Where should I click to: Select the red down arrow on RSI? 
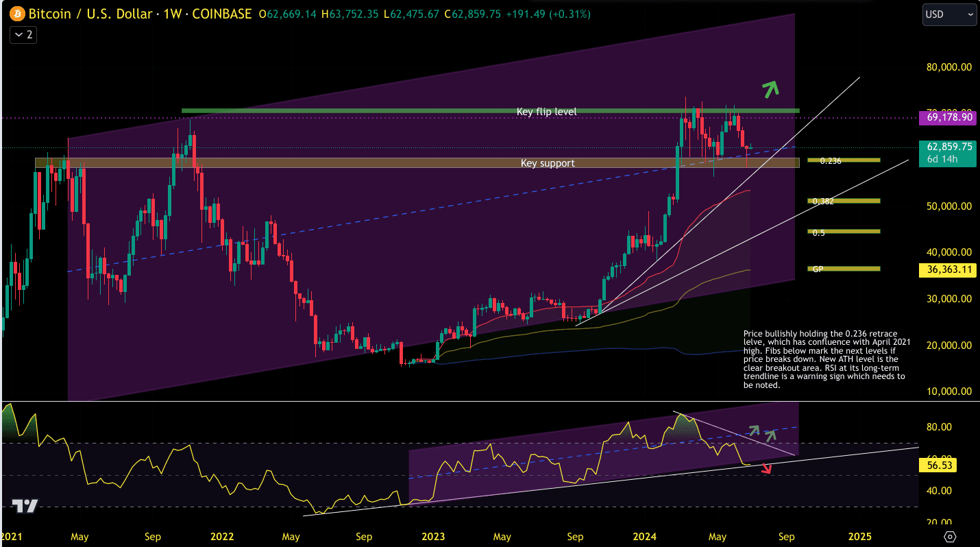tap(767, 468)
